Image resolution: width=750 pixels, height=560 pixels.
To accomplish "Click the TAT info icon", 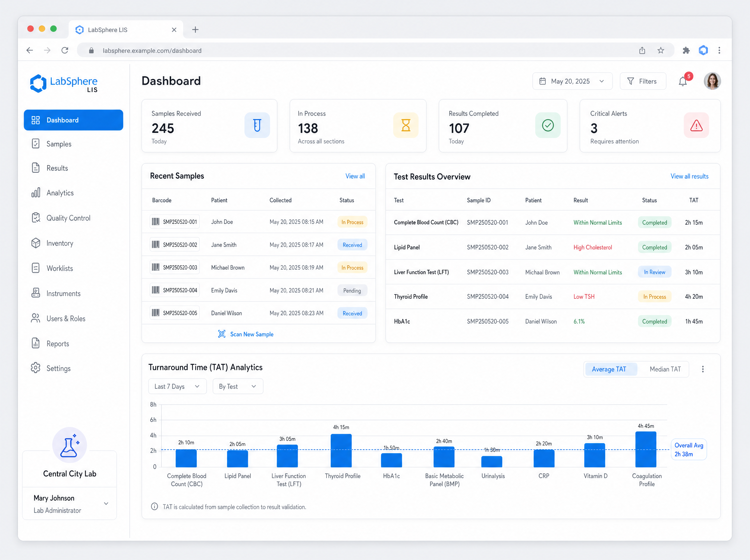I will coord(154,506).
